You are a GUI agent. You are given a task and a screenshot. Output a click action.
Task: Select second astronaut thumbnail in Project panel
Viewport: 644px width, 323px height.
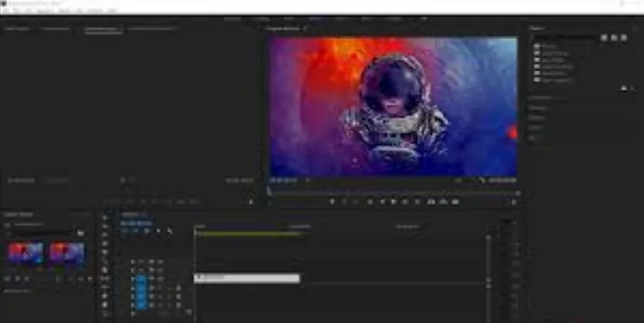point(67,253)
